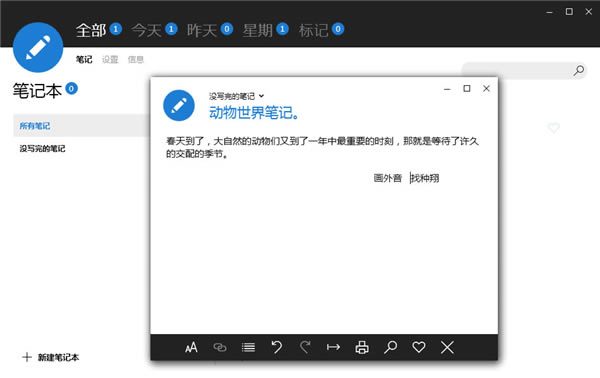Click the insert link chain icon
The image size is (600, 378).
[220, 347]
